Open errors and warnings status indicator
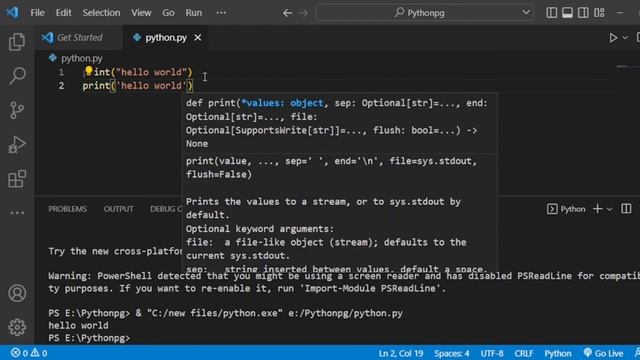This screenshot has width=640, height=360. tap(29, 353)
